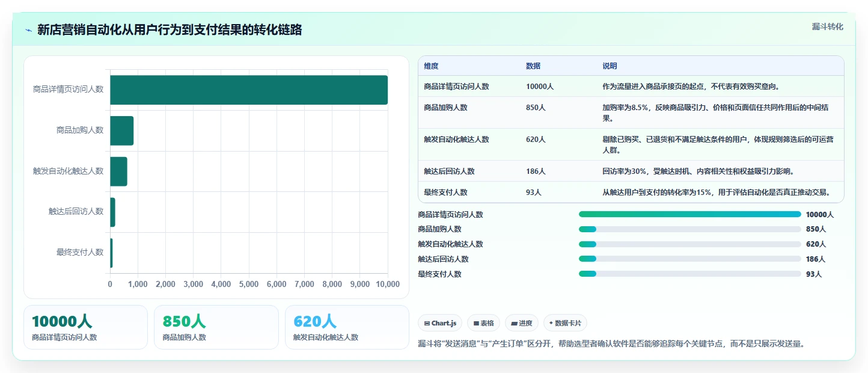The width and height of the screenshot is (868, 373).
Task: Click chart axis label 商品加购人数
Action: pyautogui.click(x=80, y=130)
